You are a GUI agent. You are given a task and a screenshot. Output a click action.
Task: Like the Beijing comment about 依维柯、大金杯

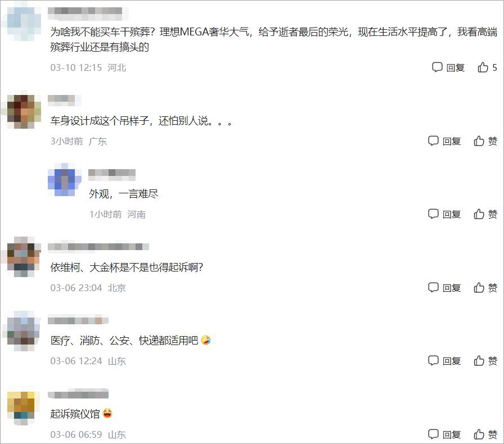tap(485, 288)
